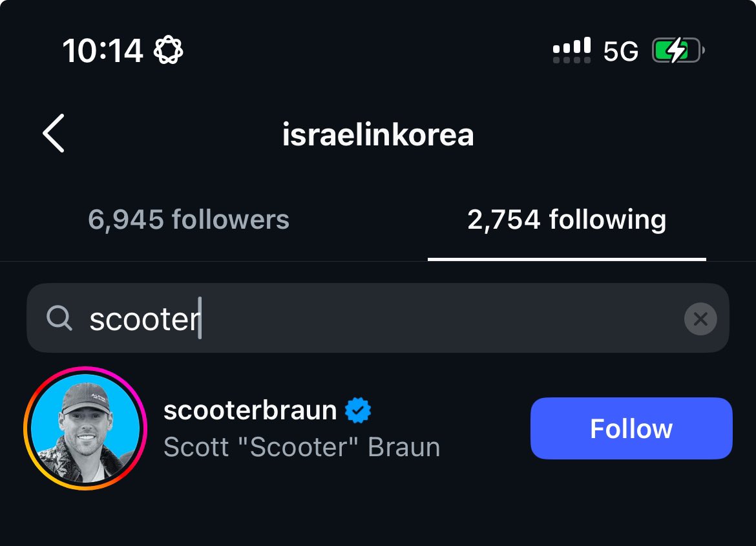Follow the scooterbraun account
This screenshot has height=546, width=756.
tap(631, 428)
